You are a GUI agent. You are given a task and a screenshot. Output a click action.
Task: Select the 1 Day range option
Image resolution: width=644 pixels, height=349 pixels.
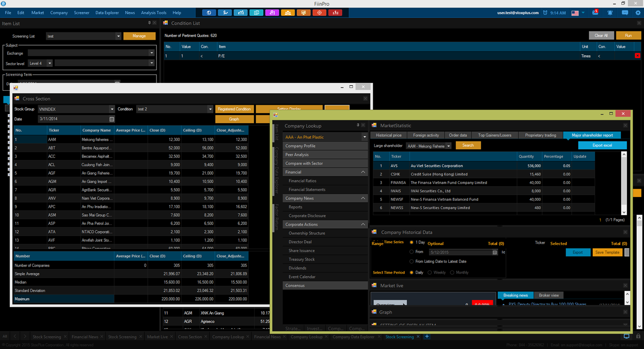click(x=412, y=242)
